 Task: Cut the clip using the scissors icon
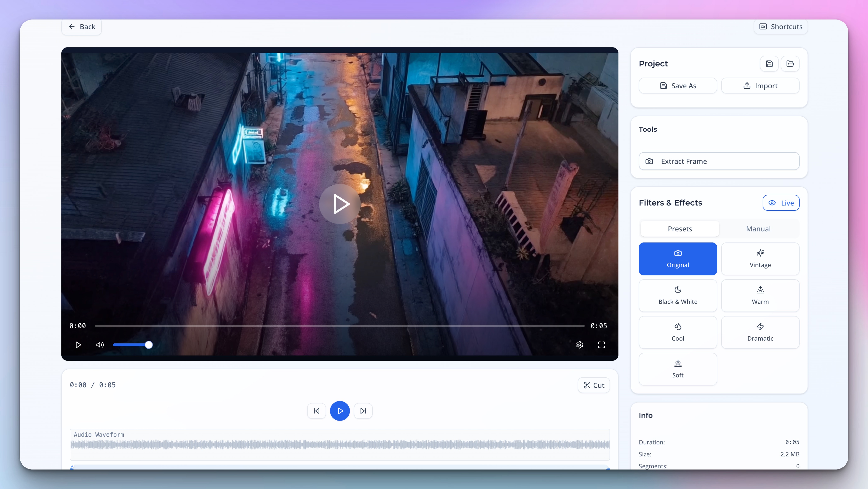[x=593, y=385]
